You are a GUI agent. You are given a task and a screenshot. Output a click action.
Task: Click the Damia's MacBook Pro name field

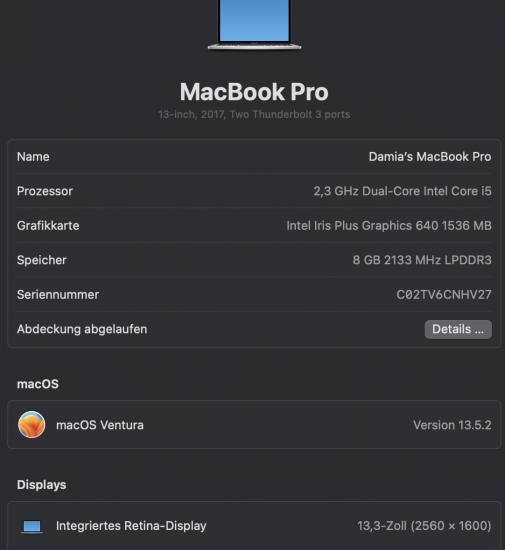pos(430,156)
